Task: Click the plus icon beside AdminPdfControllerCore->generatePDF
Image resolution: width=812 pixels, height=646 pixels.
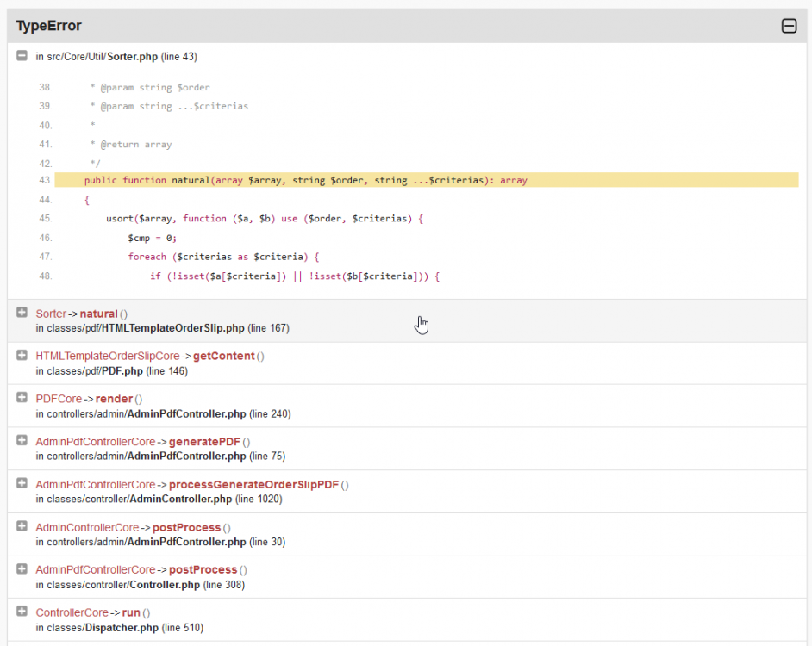Action: pyautogui.click(x=22, y=441)
